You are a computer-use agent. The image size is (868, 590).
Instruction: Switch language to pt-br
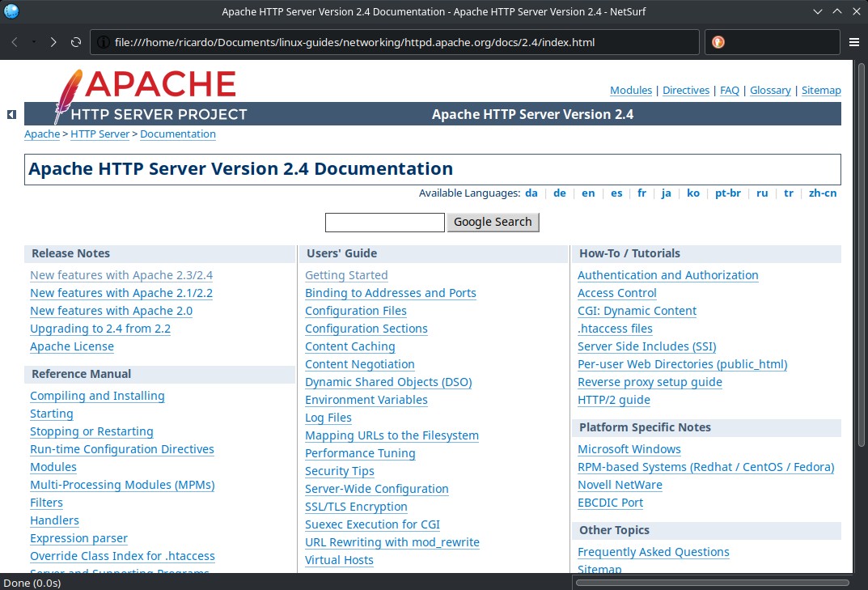pyautogui.click(x=728, y=193)
